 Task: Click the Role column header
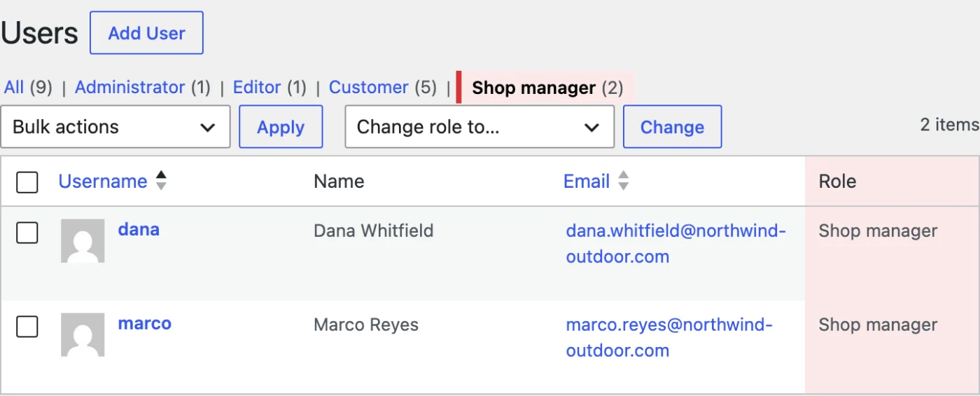[x=837, y=182]
